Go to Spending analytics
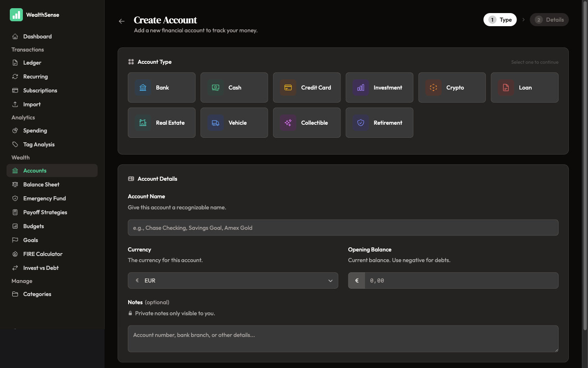 (52, 130)
